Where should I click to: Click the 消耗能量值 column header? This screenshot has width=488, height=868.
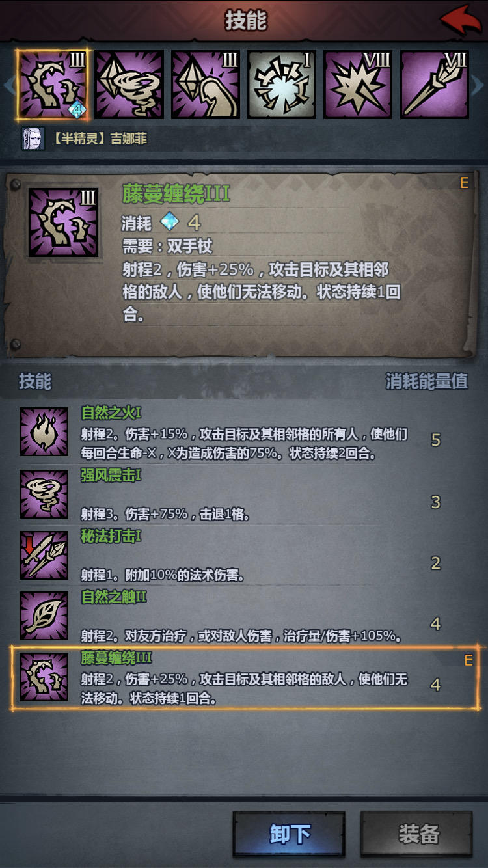(x=427, y=381)
